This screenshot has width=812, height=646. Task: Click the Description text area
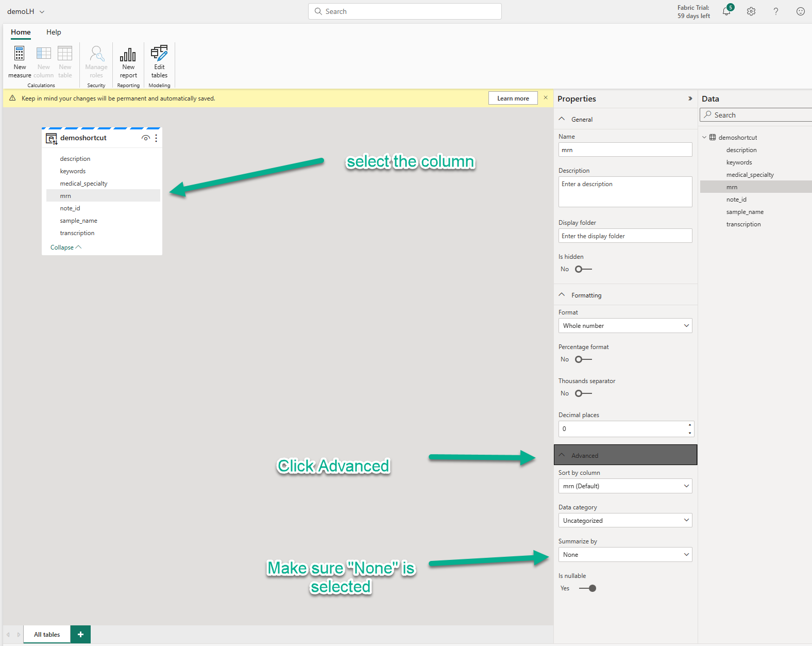(625, 192)
